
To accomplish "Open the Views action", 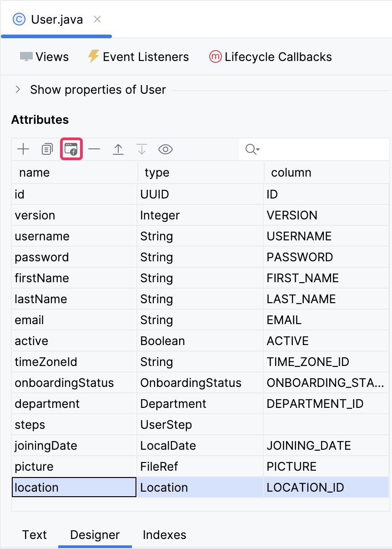I will (x=44, y=57).
